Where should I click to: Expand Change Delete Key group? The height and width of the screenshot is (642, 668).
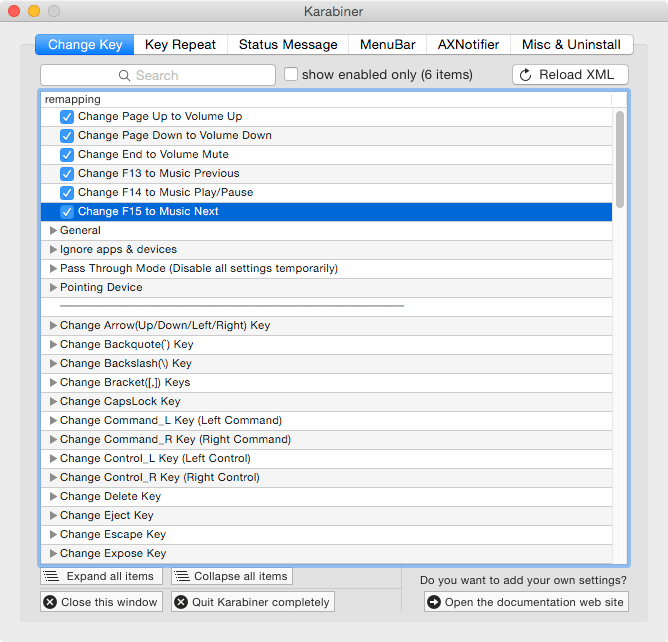[53, 496]
